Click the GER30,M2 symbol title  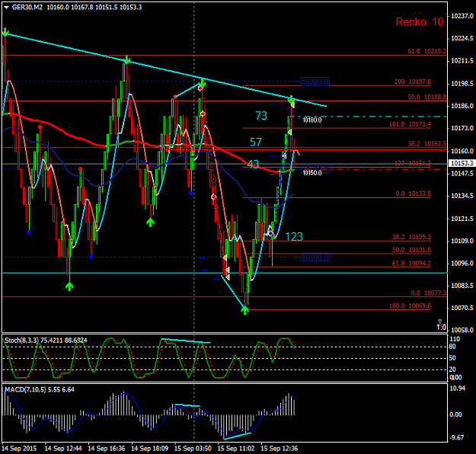click(x=27, y=8)
